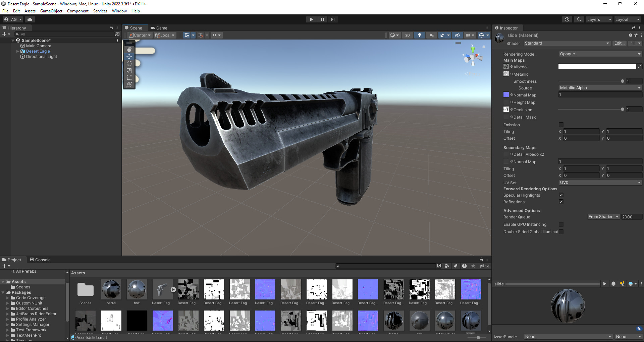Open Local handle rotation dropdown
The image size is (644, 342).
pyautogui.click(x=165, y=35)
